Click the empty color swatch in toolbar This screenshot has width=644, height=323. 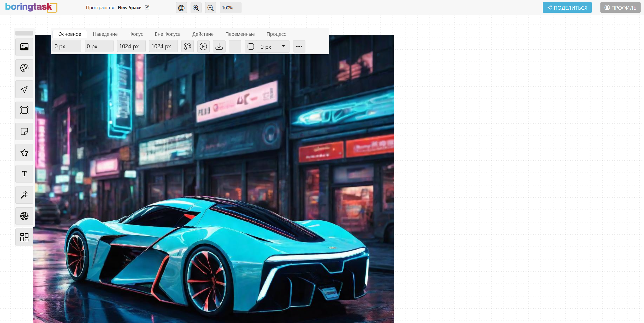pos(235,46)
